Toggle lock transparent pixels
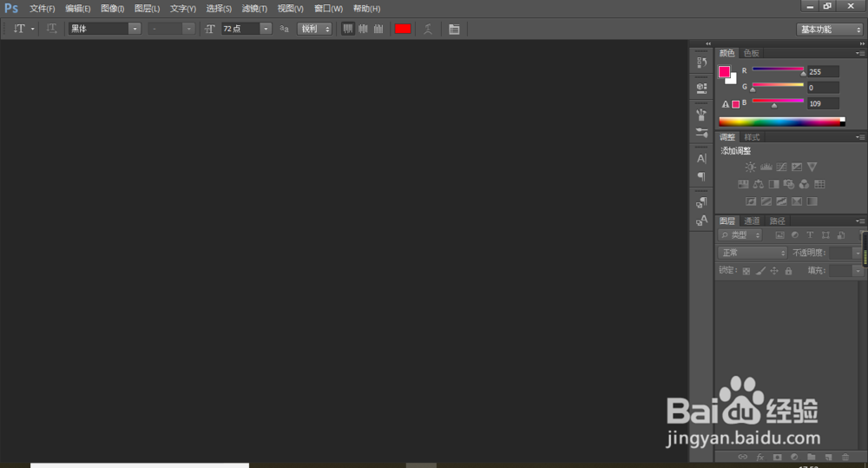This screenshot has height=468, width=868. 746,271
